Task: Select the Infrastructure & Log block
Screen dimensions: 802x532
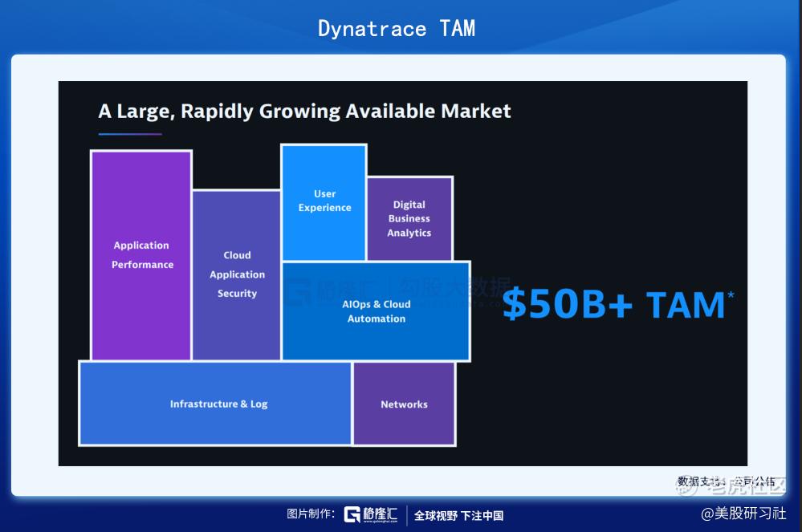Action: (215, 404)
